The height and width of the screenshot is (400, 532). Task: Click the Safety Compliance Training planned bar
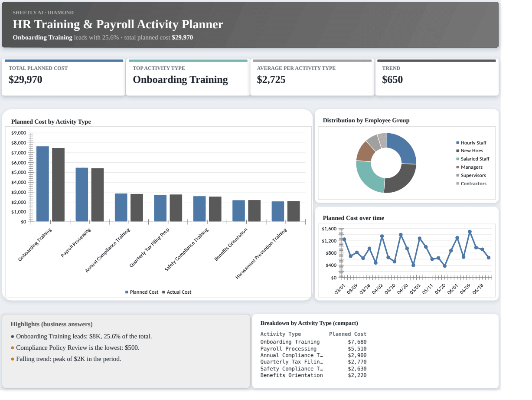(x=199, y=209)
